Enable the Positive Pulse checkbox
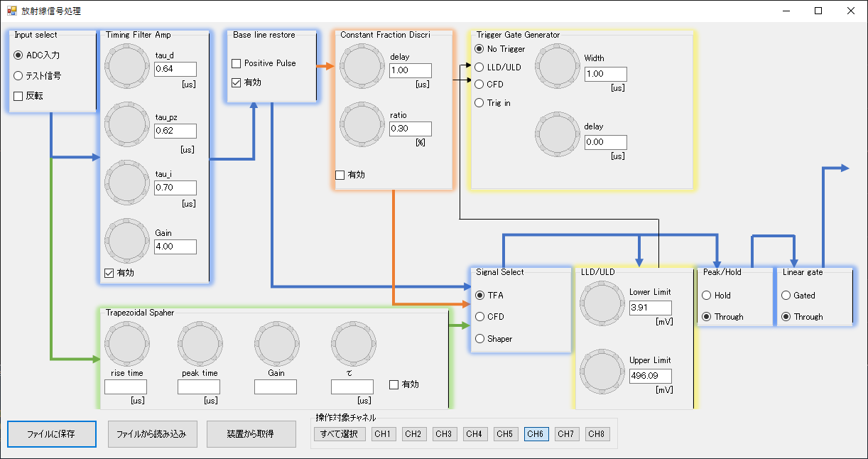This screenshot has width=868, height=459. [237, 64]
